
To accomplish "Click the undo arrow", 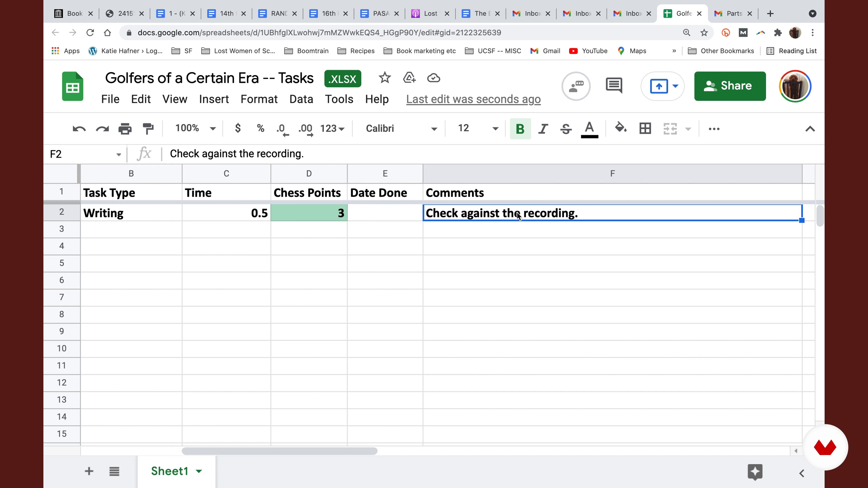I will 79,129.
